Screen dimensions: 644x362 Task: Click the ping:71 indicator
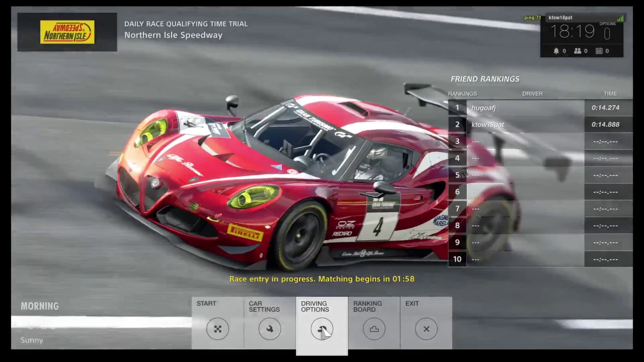(x=532, y=18)
